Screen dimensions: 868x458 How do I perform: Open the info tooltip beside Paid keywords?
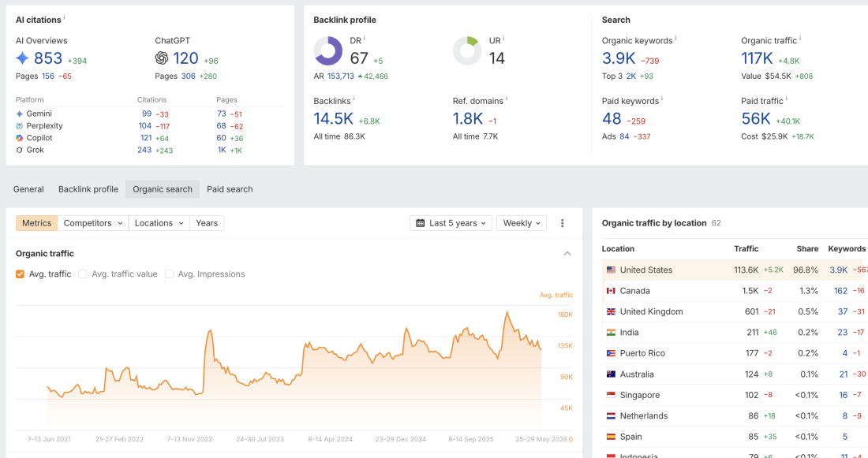tap(662, 99)
